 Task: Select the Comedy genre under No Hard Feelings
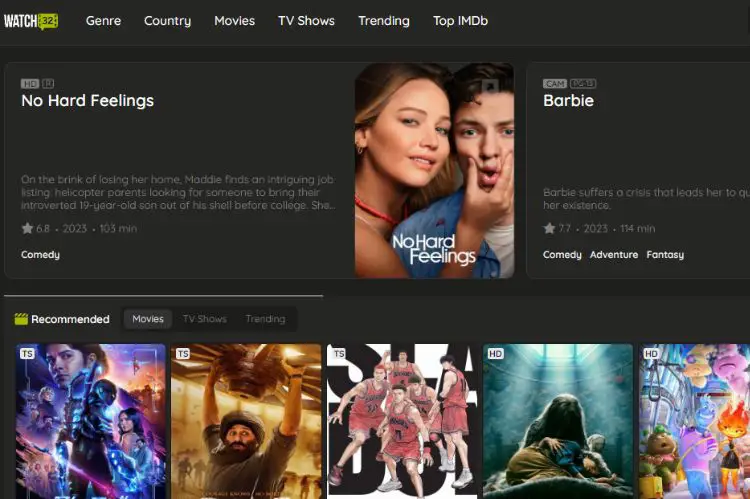[40, 255]
